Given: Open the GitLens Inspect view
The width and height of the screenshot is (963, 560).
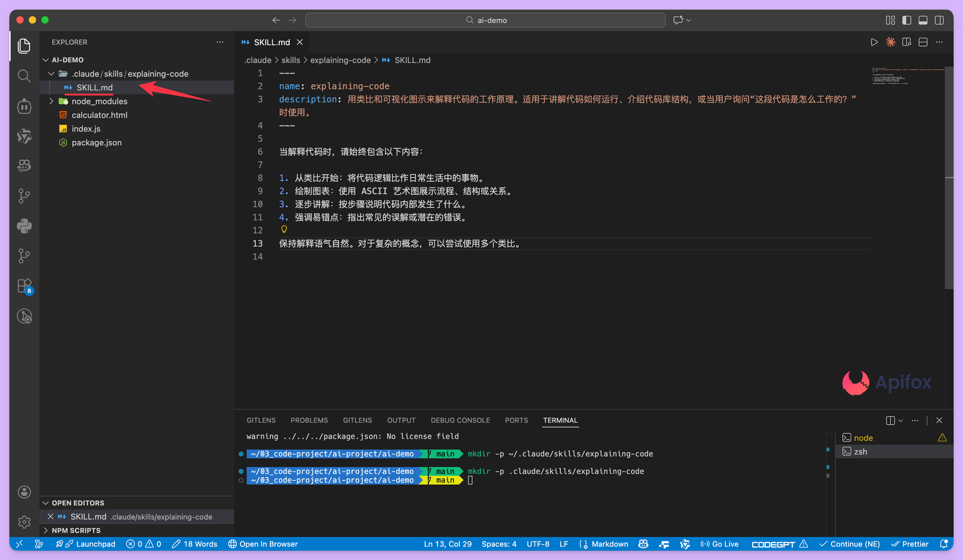Looking at the screenshot, I should tap(24, 316).
